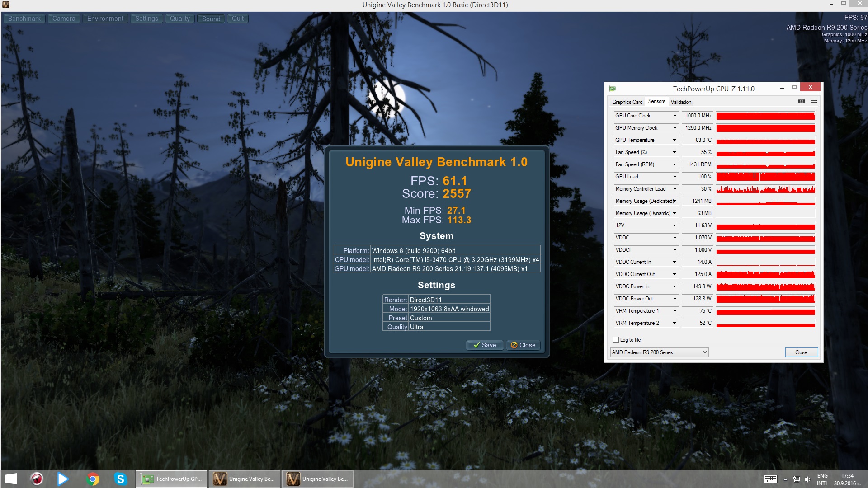Viewport: 868px width, 488px height.
Task: Switch to TechPowerUp GPU-Z taskbar item
Action: coord(171,479)
